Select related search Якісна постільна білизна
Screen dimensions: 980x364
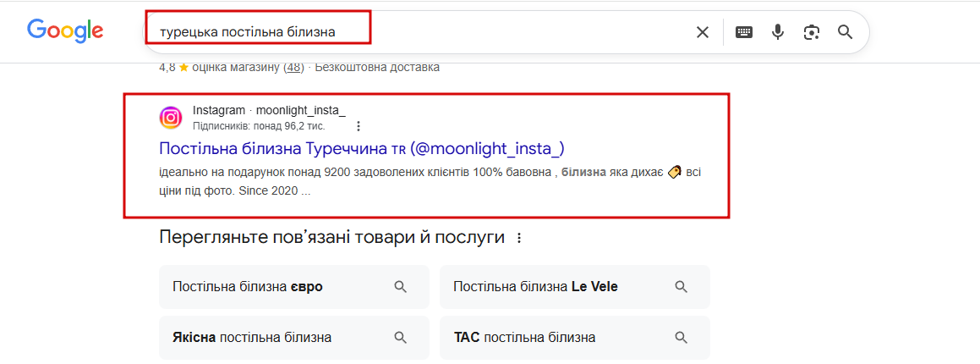pyautogui.click(x=294, y=338)
